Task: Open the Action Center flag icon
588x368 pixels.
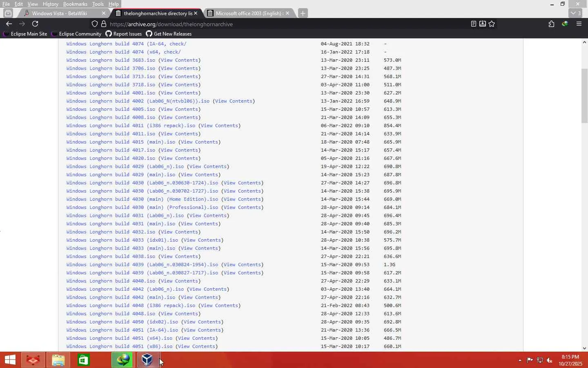Action: tap(530, 361)
